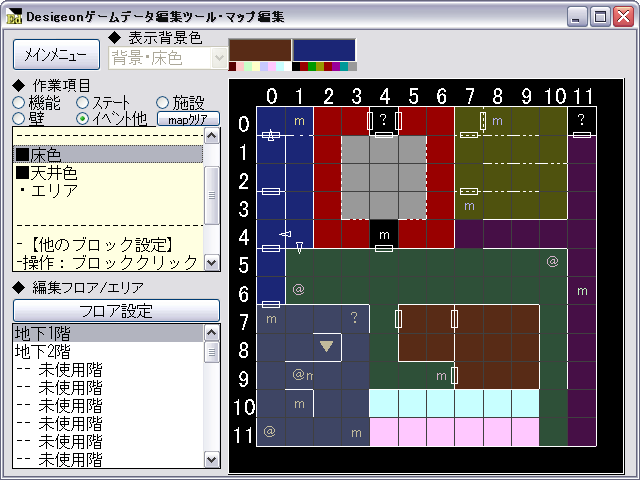Open the 背景・床色 dropdown
This screenshot has height=480, width=640.
[x=219, y=58]
